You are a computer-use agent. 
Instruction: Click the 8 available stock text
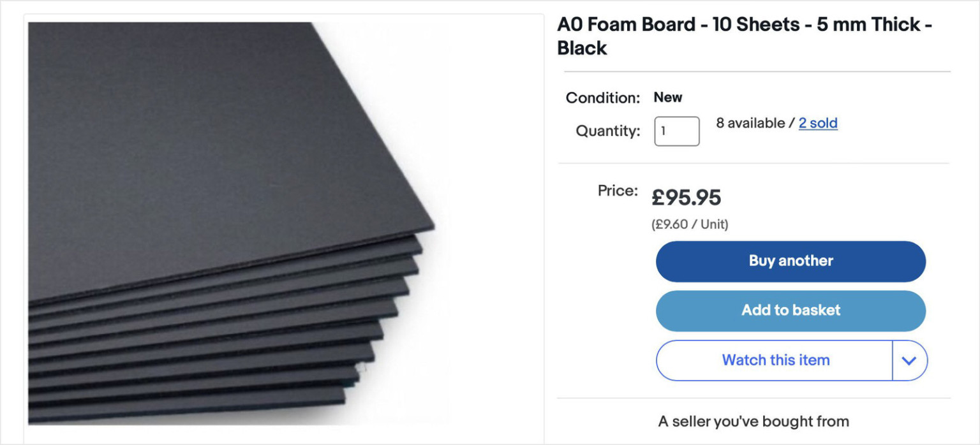click(x=750, y=123)
